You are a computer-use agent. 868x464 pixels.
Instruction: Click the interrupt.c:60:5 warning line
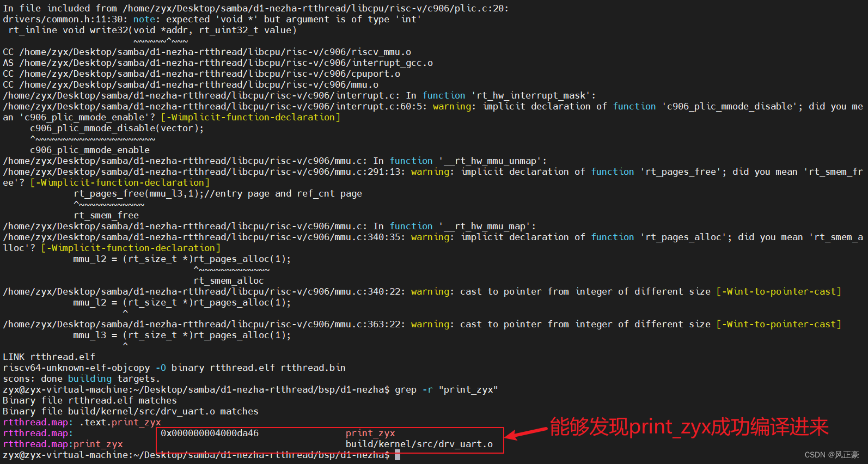tap(433, 112)
